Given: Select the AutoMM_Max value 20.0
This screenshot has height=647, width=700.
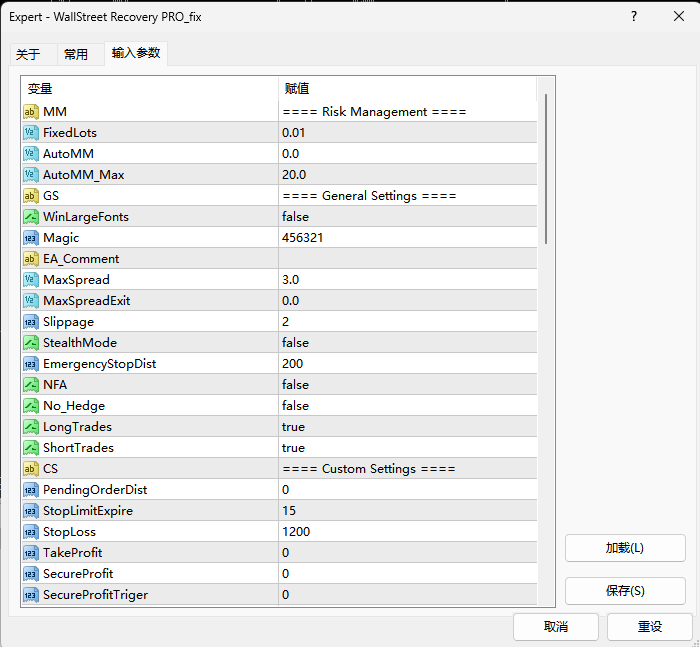Looking at the screenshot, I should 408,175.
